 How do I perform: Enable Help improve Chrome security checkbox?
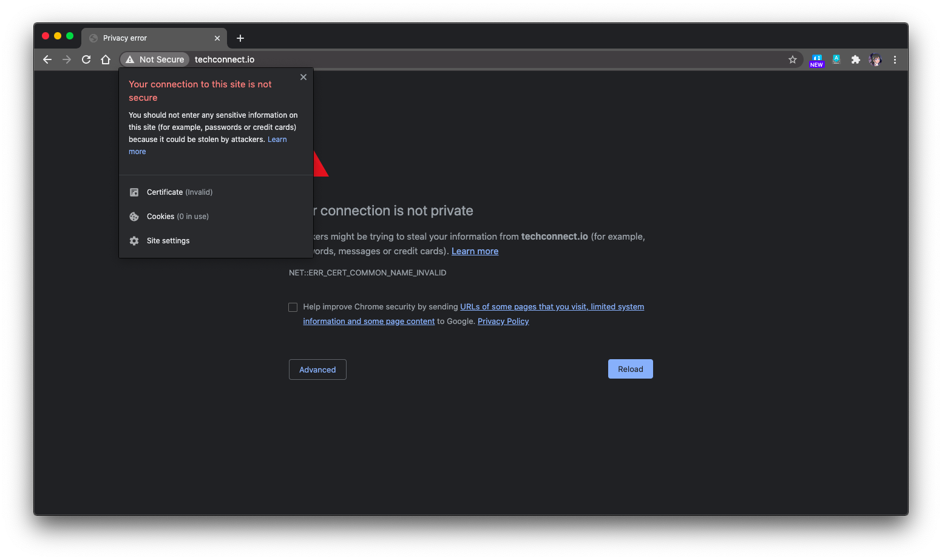[293, 307]
